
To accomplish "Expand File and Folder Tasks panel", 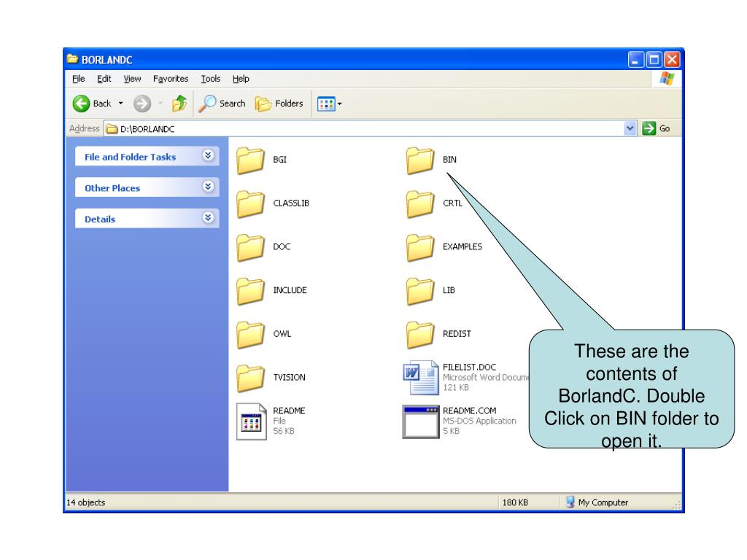I will tap(208, 156).
